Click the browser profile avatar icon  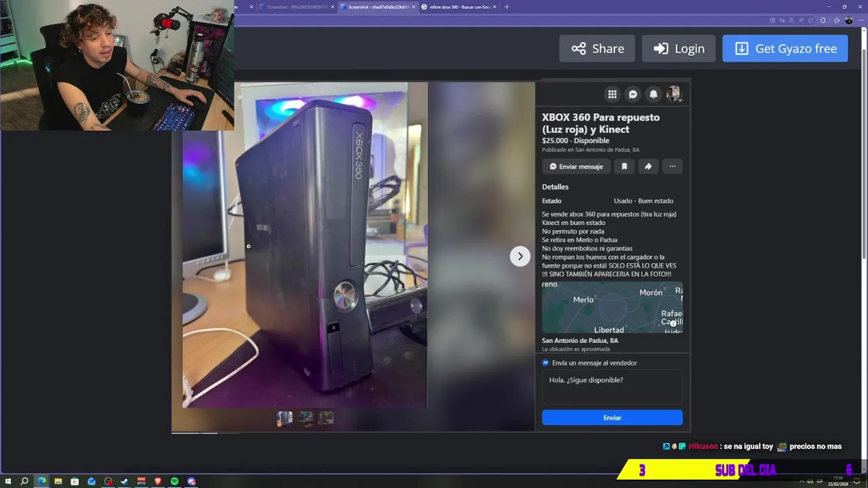point(849,20)
